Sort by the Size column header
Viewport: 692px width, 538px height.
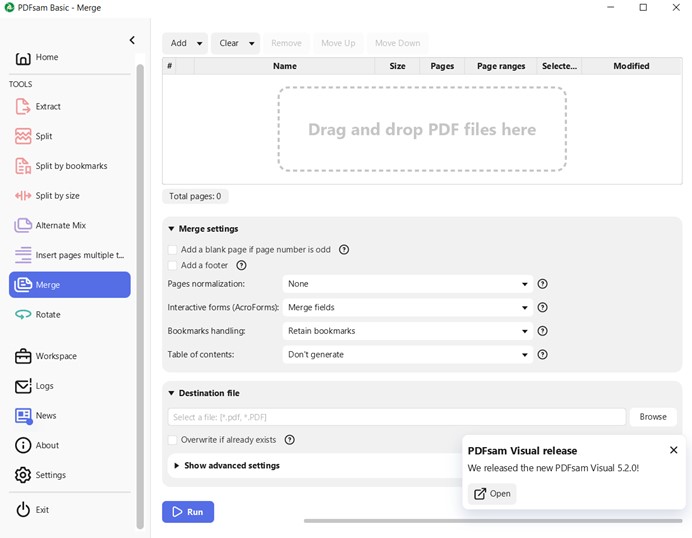[397, 66]
